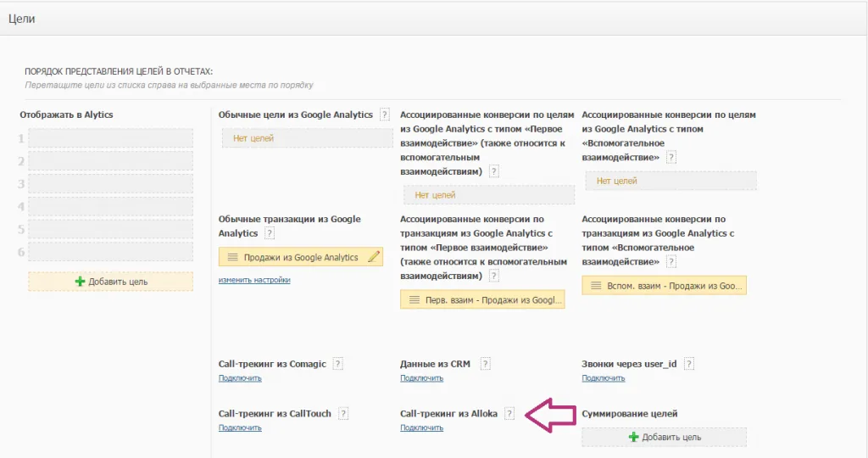Open help icon for Обычные цели из Google Analytics
This screenshot has height=458, width=868.
pyautogui.click(x=384, y=114)
